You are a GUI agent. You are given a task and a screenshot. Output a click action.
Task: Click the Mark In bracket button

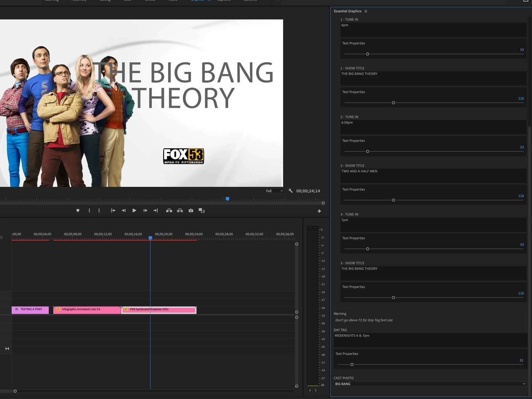pyautogui.click(x=89, y=211)
